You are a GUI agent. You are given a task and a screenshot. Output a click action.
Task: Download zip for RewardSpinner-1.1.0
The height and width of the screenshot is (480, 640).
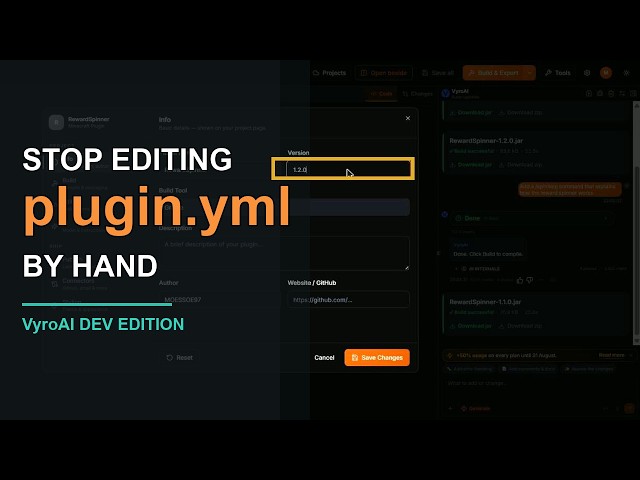pyautogui.click(x=521, y=326)
